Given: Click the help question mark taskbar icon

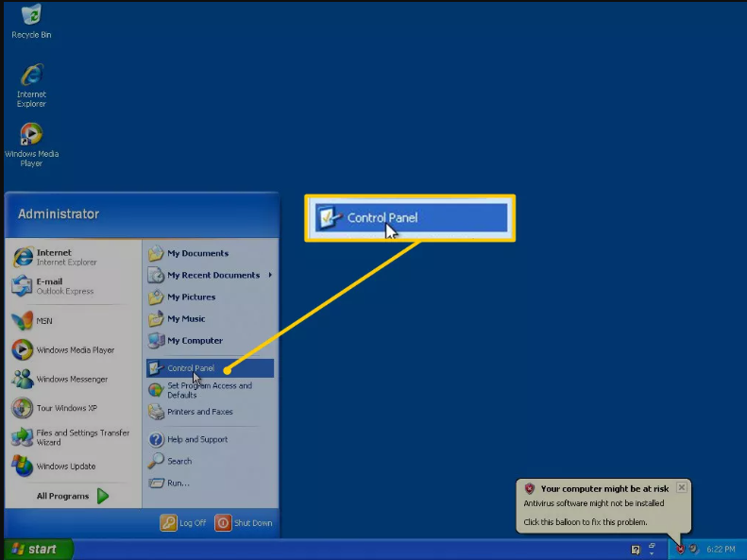Looking at the screenshot, I should click(x=636, y=550).
